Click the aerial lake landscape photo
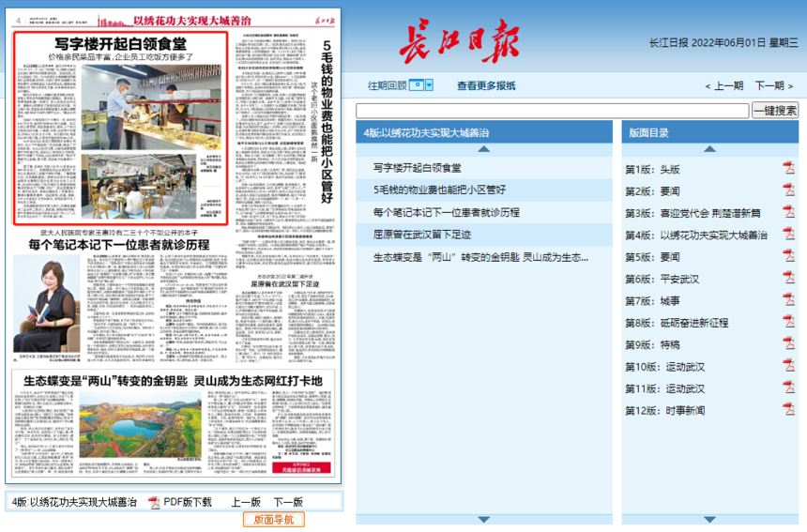This screenshot has height=532, width=807. [x=140, y=425]
